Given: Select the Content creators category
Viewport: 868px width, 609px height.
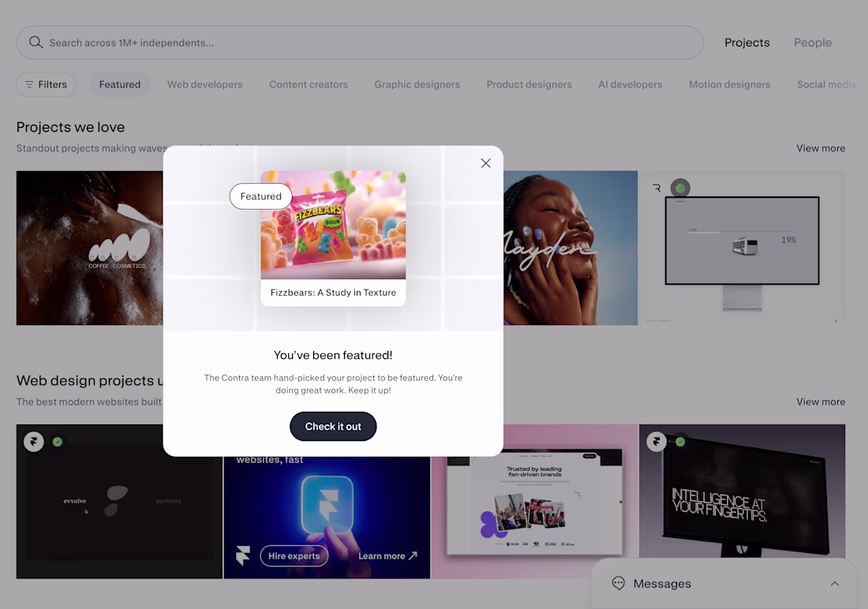Looking at the screenshot, I should tap(309, 84).
